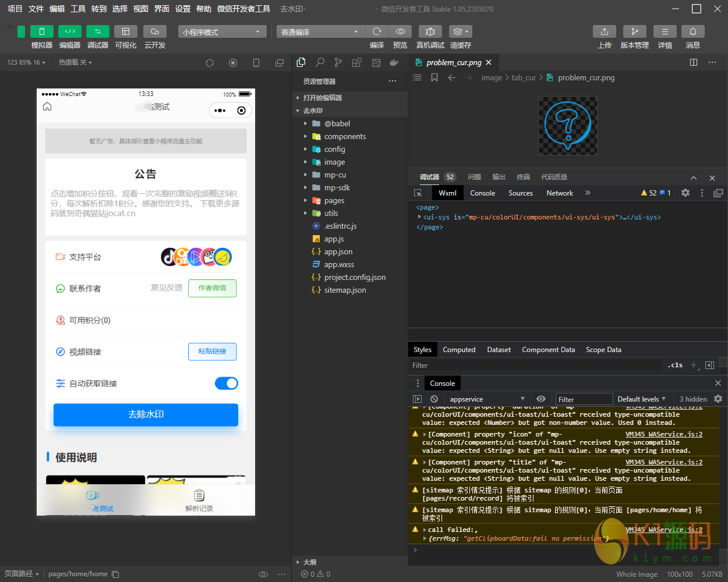728x582 pixels.
Task: Toggle the 模拟器 simulator panel button
Action: click(41, 31)
